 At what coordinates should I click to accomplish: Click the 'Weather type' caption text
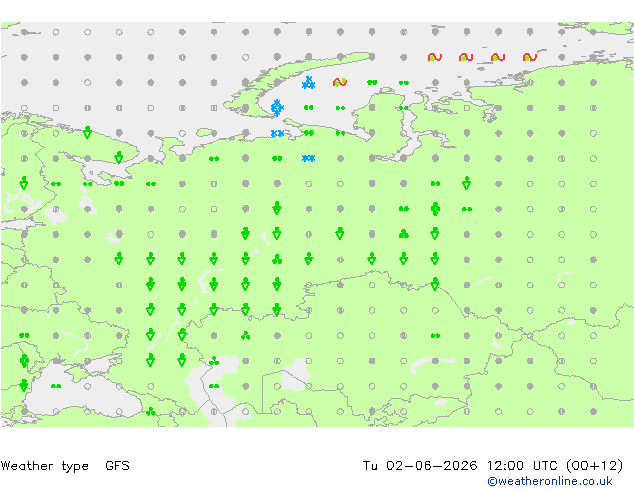(44, 466)
